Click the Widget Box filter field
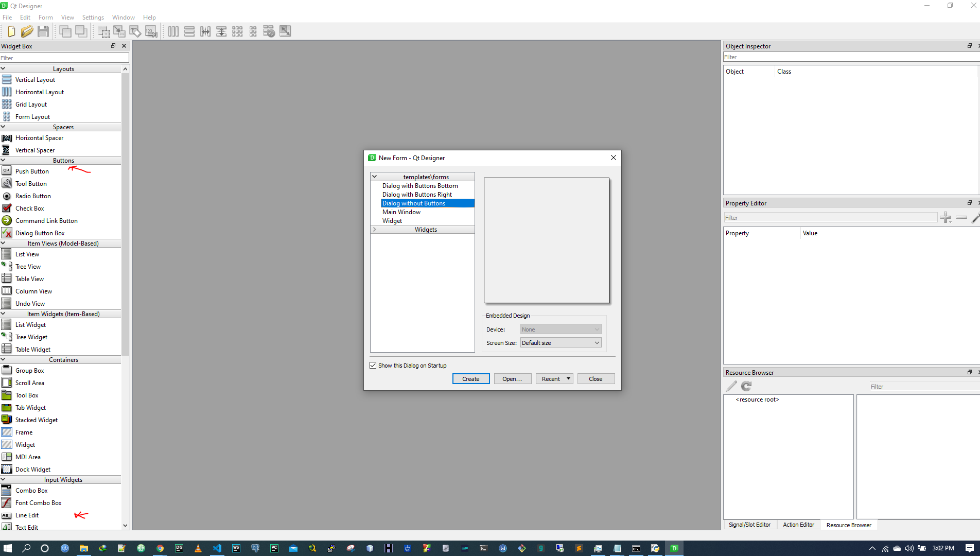This screenshot has height=556, width=980. coord(64,58)
